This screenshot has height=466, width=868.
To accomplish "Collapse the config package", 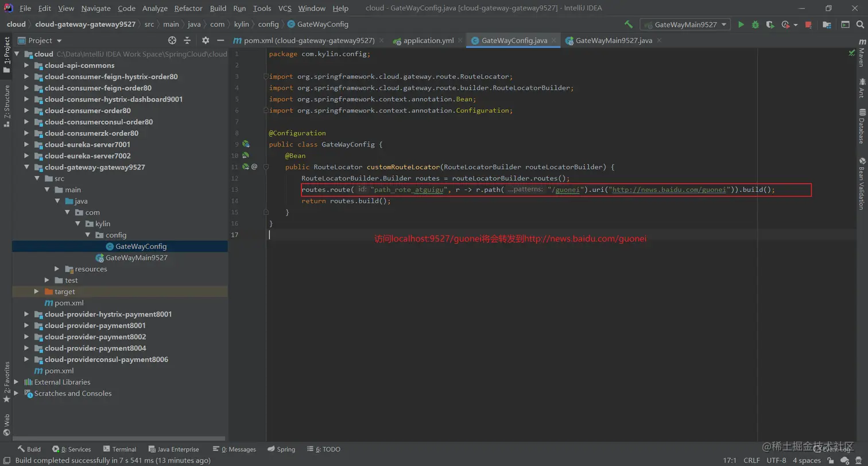I will tap(88, 235).
